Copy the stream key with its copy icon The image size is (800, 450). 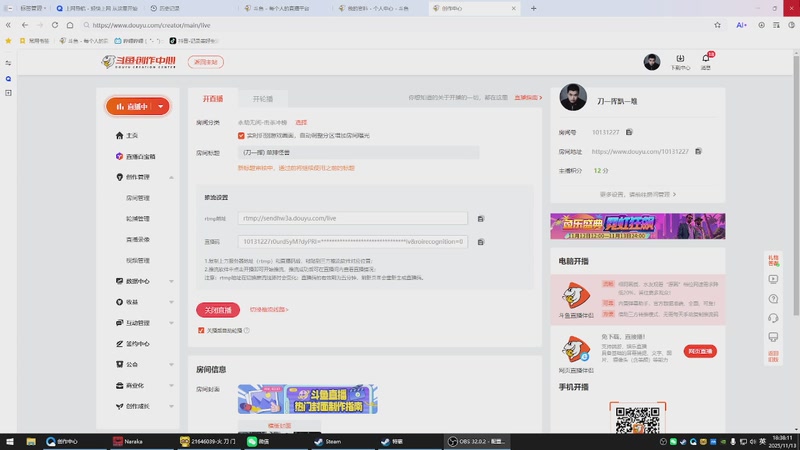tap(481, 242)
